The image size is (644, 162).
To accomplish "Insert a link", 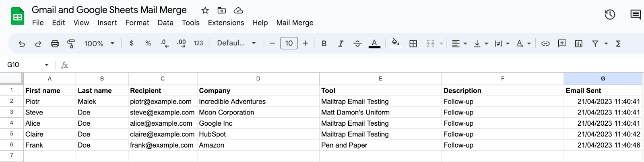I will coord(545,44).
